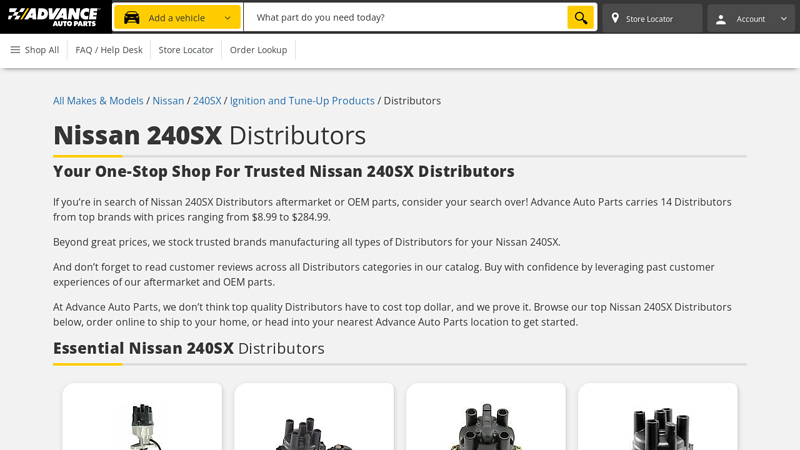Focus the 'What part do you need today?' field
This screenshot has width=800, height=450.
(x=406, y=17)
